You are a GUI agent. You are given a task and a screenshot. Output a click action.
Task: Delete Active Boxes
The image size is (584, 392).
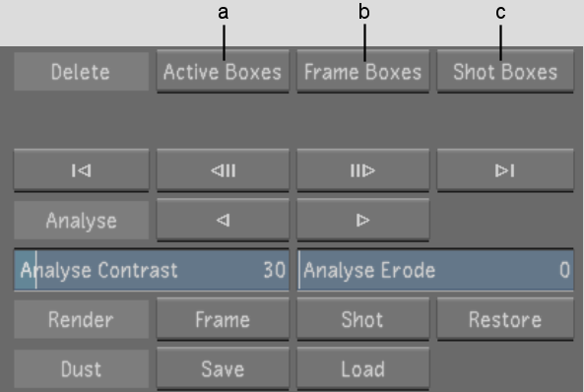(223, 71)
